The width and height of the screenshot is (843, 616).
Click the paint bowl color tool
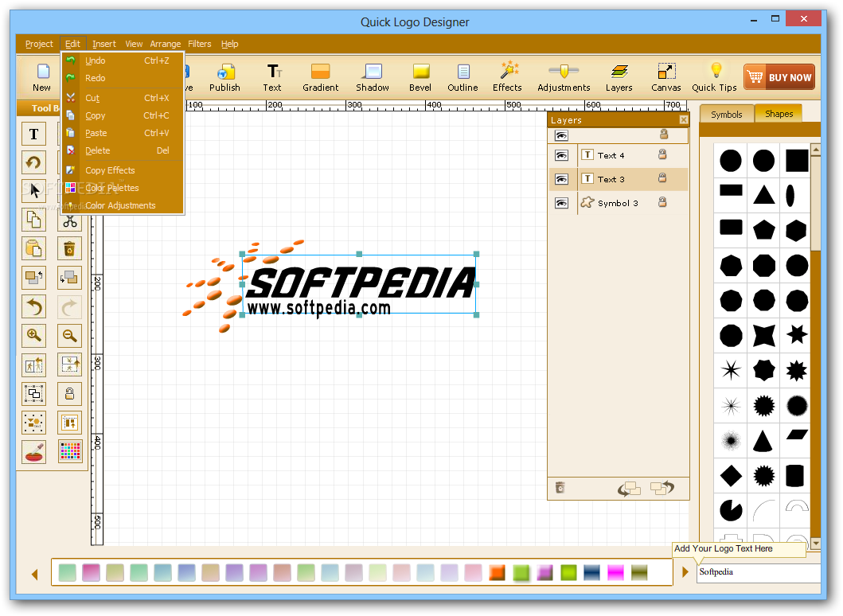pyautogui.click(x=34, y=451)
